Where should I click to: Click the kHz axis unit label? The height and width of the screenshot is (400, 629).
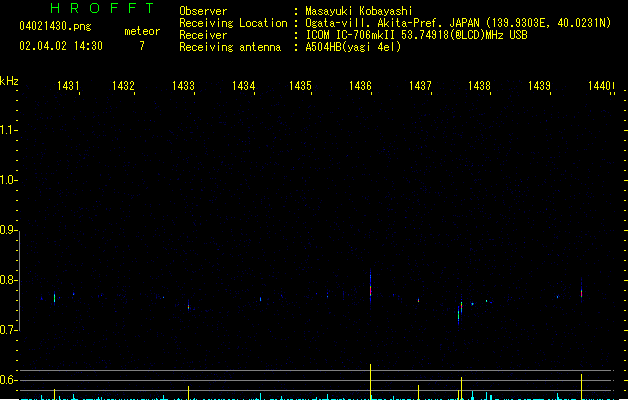click(x=9, y=81)
